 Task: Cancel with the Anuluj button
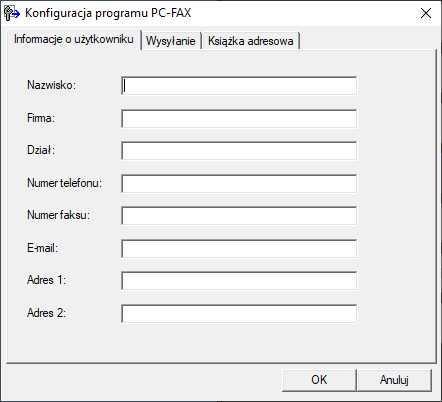click(394, 380)
